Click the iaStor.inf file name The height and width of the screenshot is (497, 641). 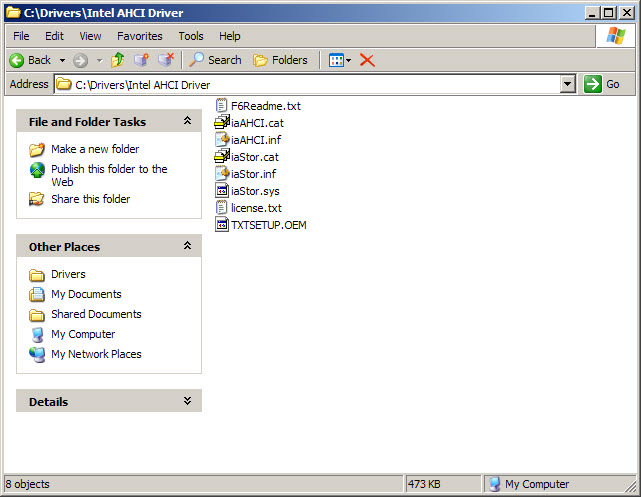[x=253, y=174]
